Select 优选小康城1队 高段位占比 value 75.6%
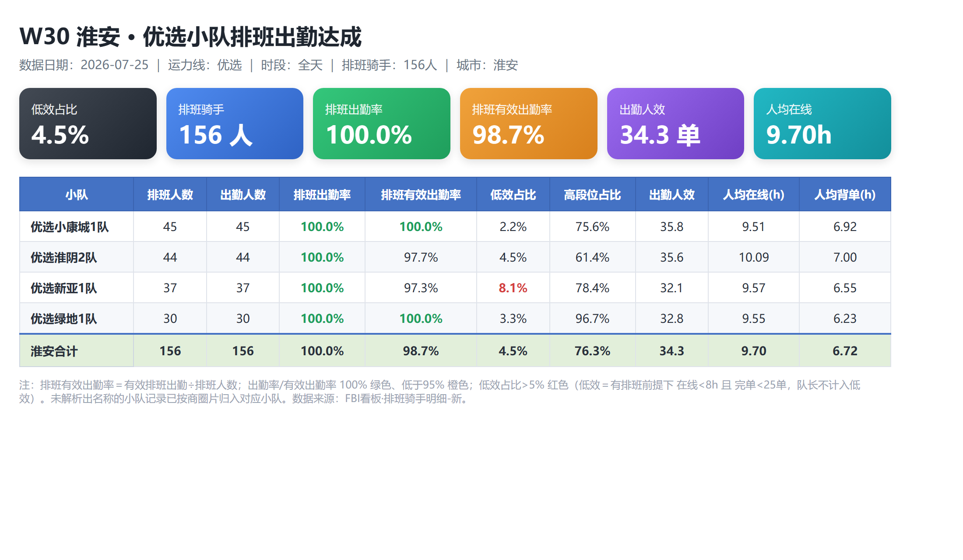This screenshot has width=963, height=560. (x=592, y=227)
